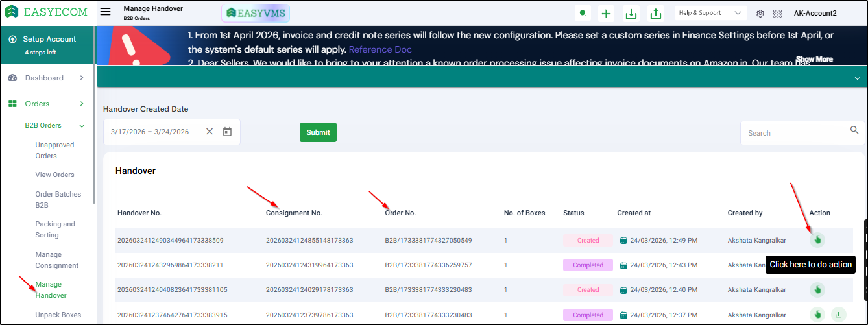Click action hand icon for 12:49 PM handover
The width and height of the screenshot is (868, 325).
817,240
